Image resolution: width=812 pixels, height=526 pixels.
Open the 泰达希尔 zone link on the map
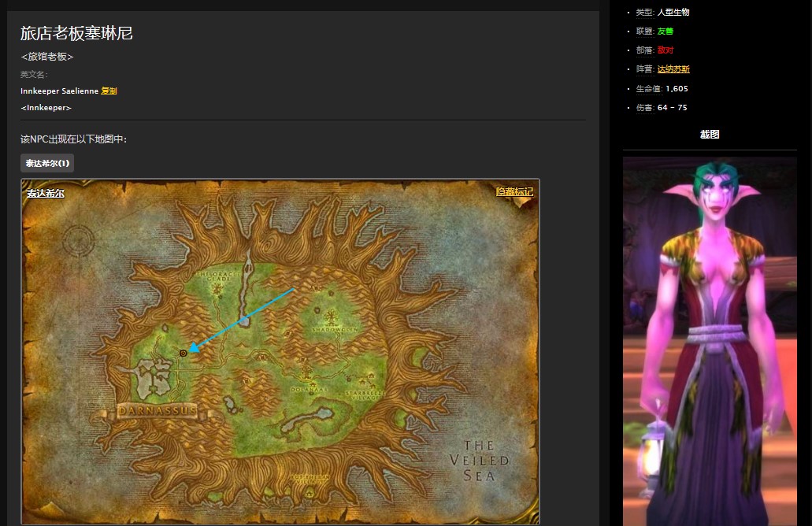click(x=45, y=193)
